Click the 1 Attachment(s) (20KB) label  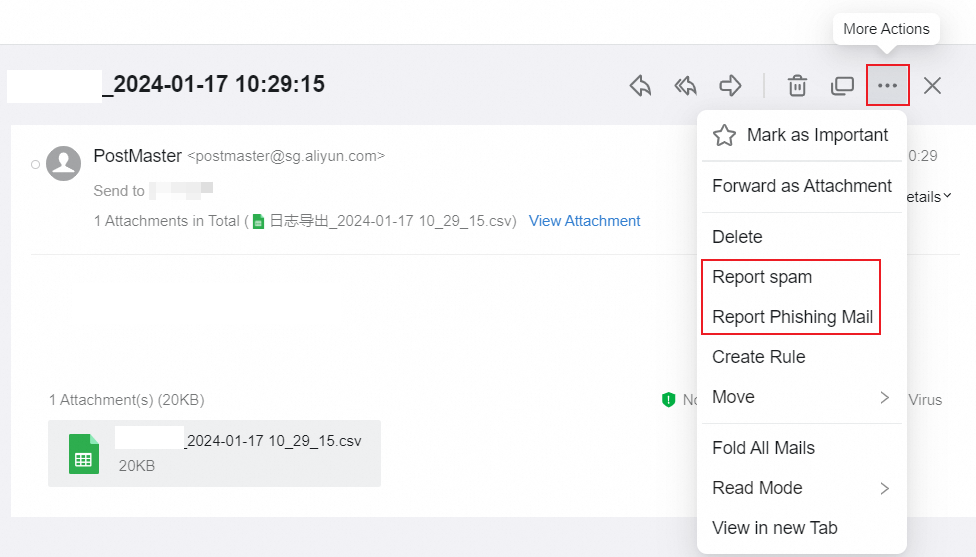pos(127,400)
